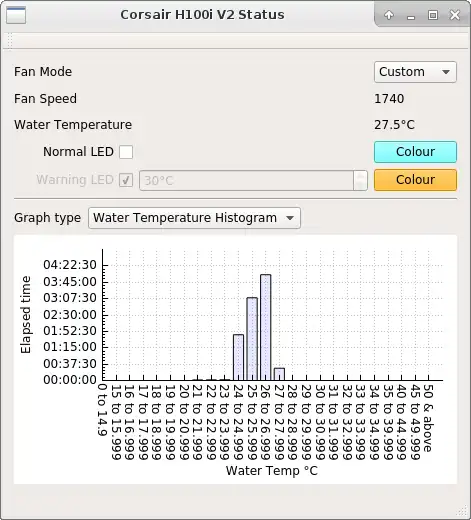Open the Fan Mode Custom dropdown

[x=415, y=72]
